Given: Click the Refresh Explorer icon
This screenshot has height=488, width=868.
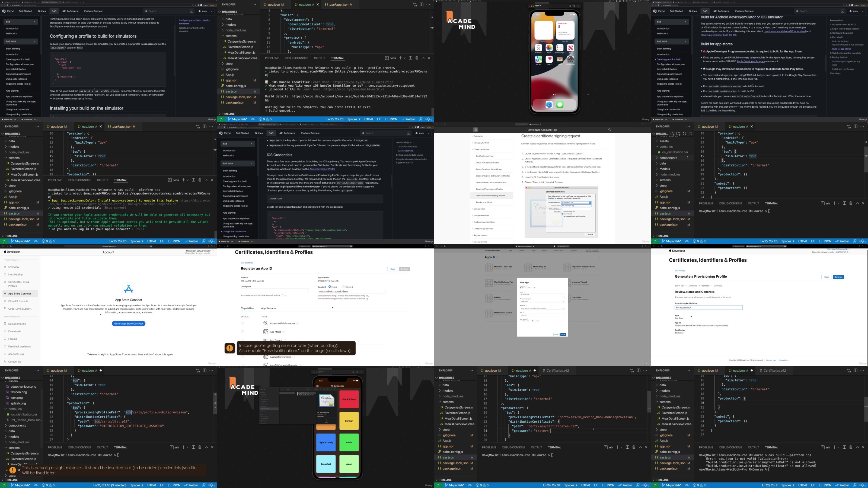Looking at the screenshot, I should click(684, 134).
